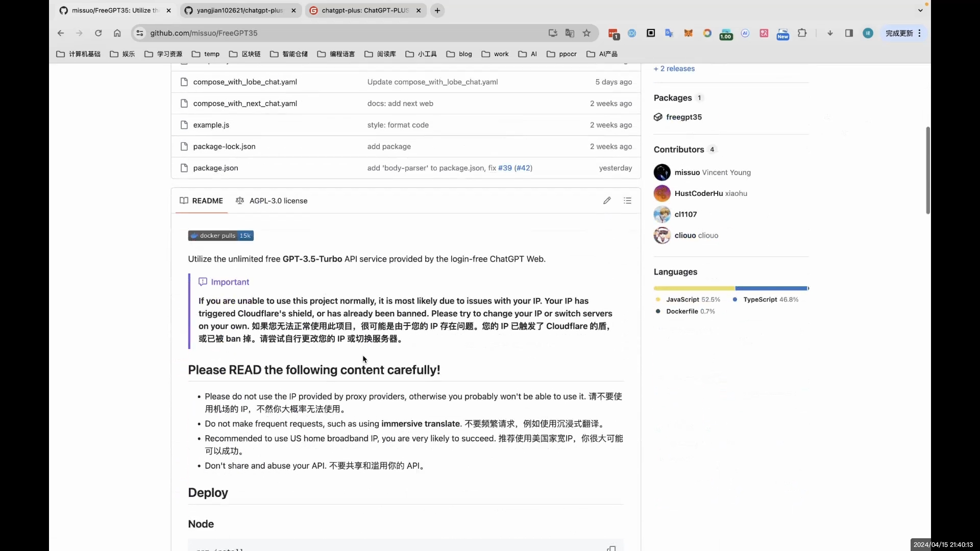Image resolution: width=980 pixels, height=551 pixels.
Task: Click the 完成更新 update button
Action: pos(899,33)
